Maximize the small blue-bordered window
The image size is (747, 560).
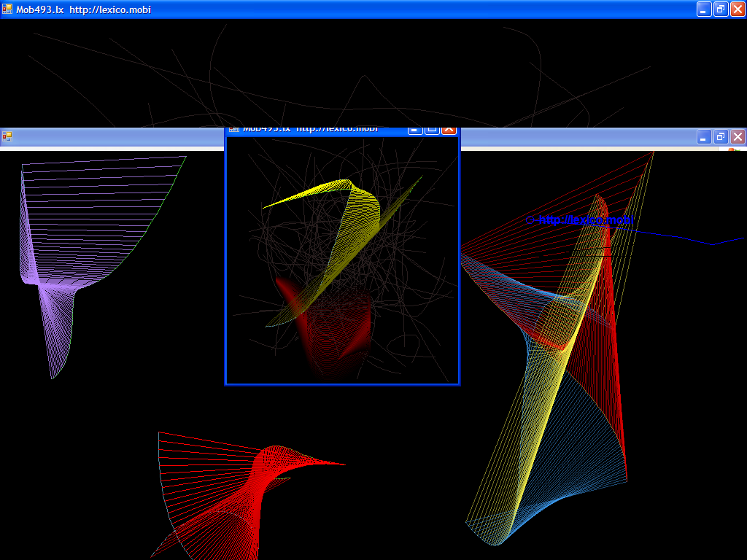click(x=432, y=130)
